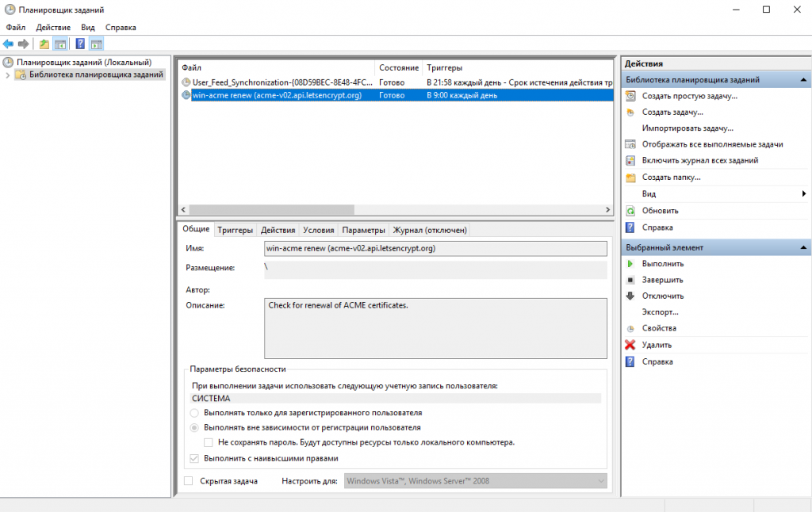Sort tasks by Файл column header
The width and height of the screenshot is (812, 512).
277,68
